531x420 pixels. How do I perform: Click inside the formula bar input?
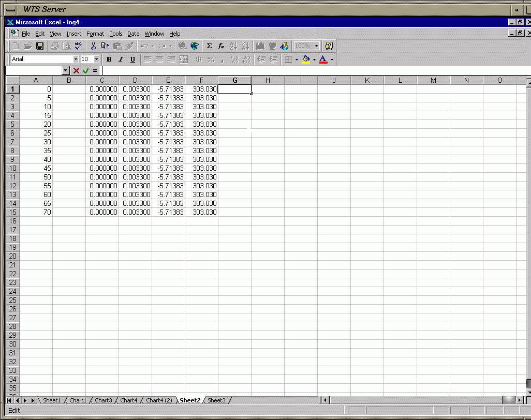tap(311, 70)
